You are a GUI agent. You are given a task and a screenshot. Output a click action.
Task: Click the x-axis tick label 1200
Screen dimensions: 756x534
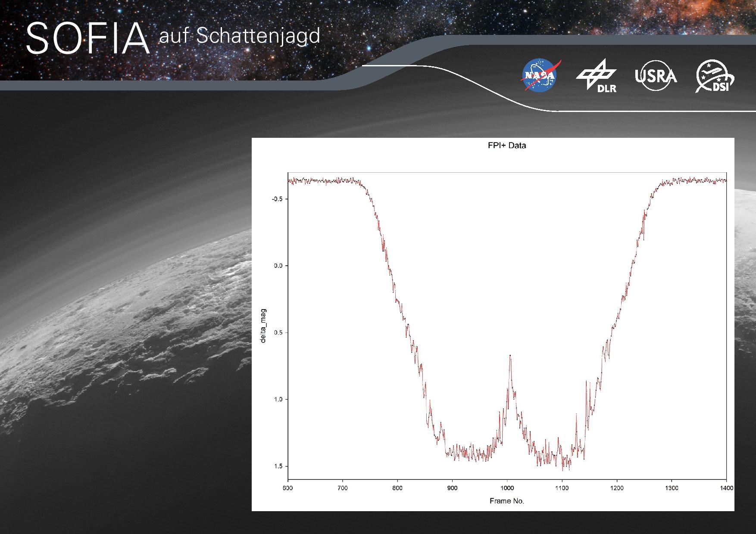coord(617,488)
